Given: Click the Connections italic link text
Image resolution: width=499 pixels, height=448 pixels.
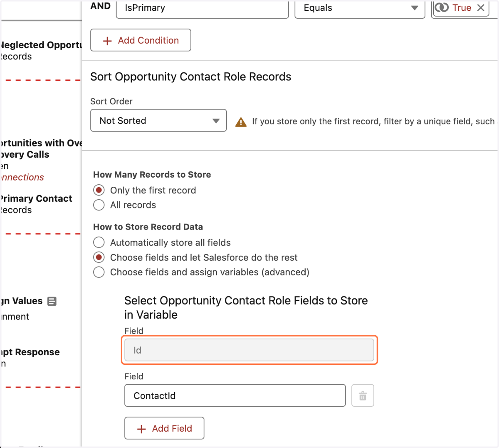Looking at the screenshot, I should click(x=22, y=177).
